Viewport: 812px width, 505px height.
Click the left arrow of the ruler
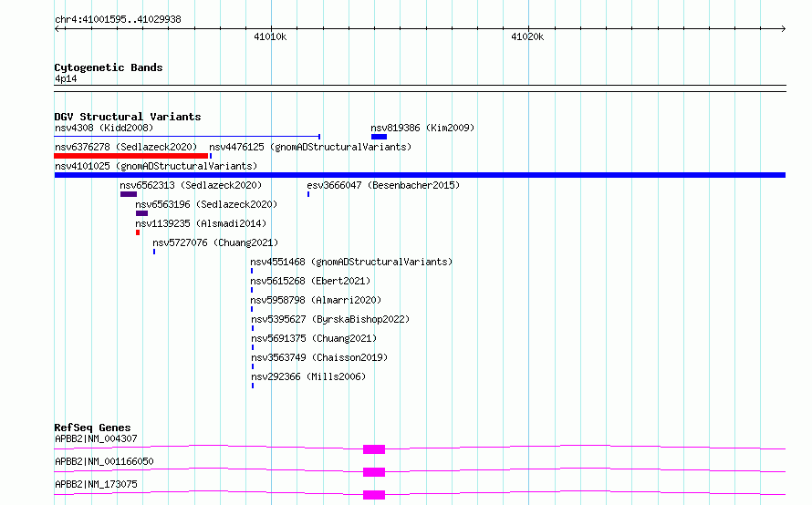(x=57, y=29)
